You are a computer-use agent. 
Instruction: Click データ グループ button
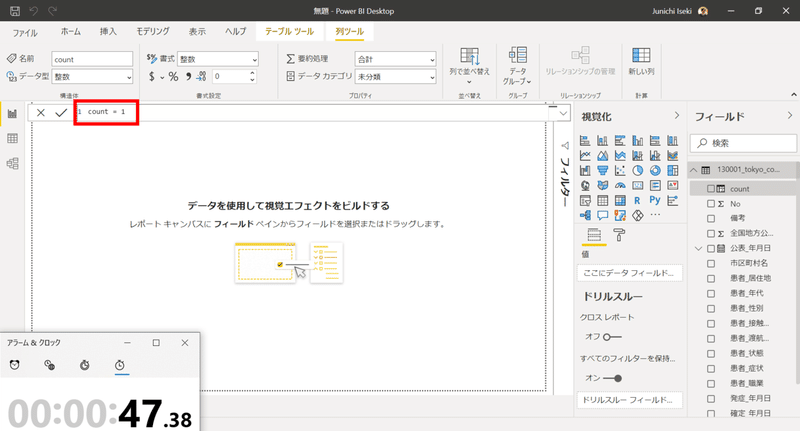[x=517, y=66]
